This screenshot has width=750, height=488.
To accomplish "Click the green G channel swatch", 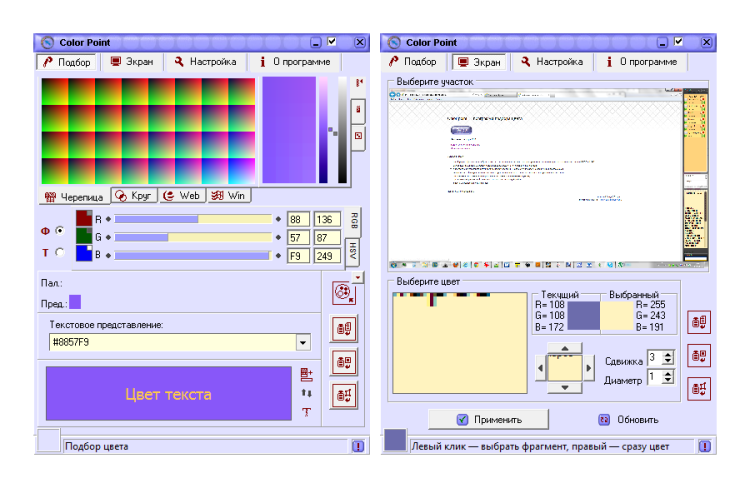I will pyautogui.click(x=84, y=235).
